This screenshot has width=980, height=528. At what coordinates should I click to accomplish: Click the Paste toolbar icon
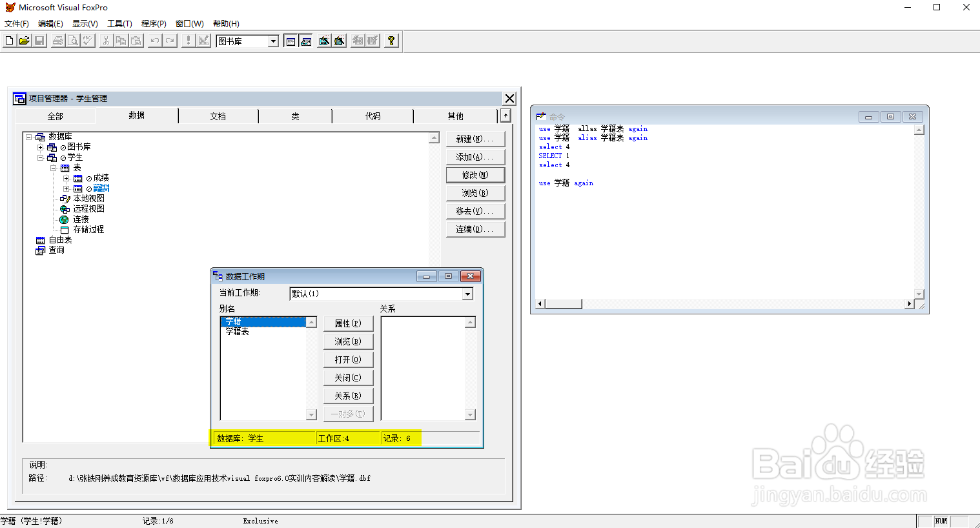136,41
